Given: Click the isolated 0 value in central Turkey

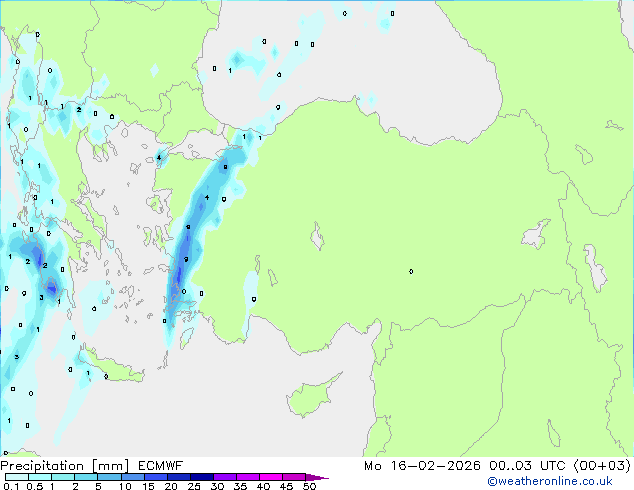Looking at the screenshot, I should pyautogui.click(x=411, y=271).
